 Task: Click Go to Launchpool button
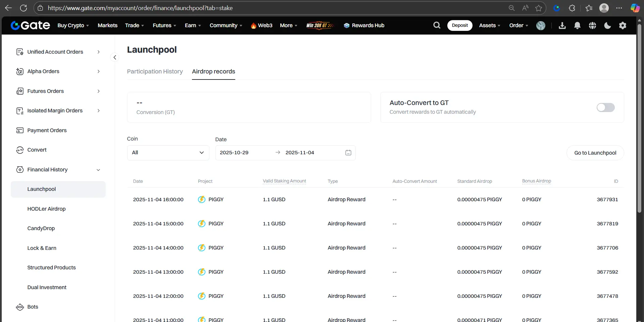click(x=595, y=153)
